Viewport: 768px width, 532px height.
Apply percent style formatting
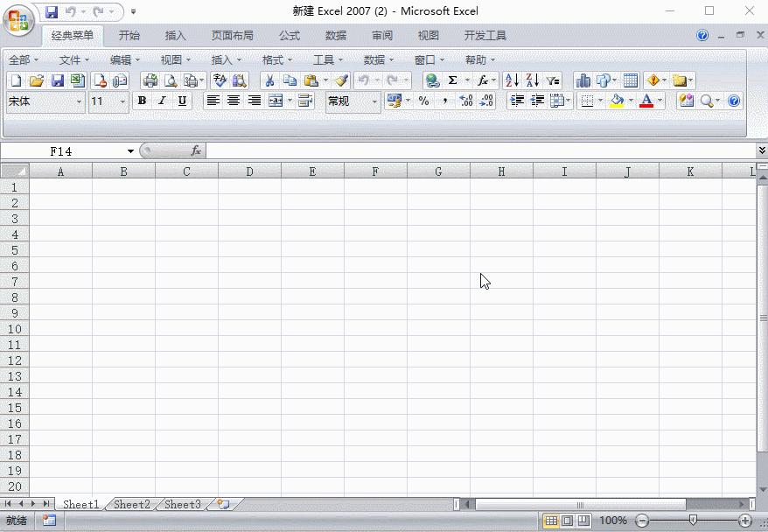423,101
